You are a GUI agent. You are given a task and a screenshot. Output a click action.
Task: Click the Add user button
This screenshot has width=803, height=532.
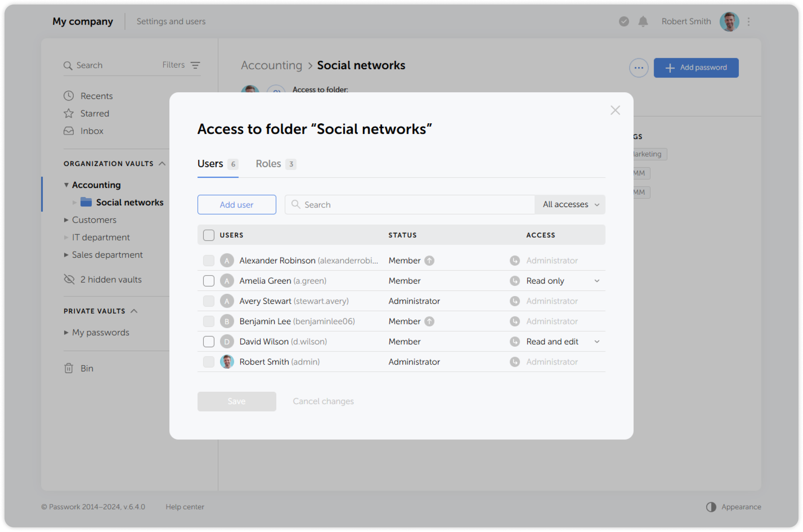click(237, 205)
